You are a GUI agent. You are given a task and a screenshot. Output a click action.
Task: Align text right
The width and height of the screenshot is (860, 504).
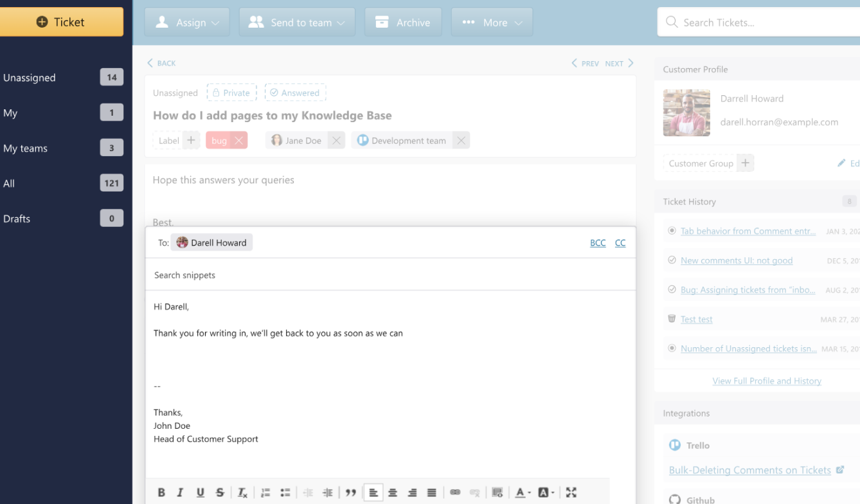tap(412, 492)
